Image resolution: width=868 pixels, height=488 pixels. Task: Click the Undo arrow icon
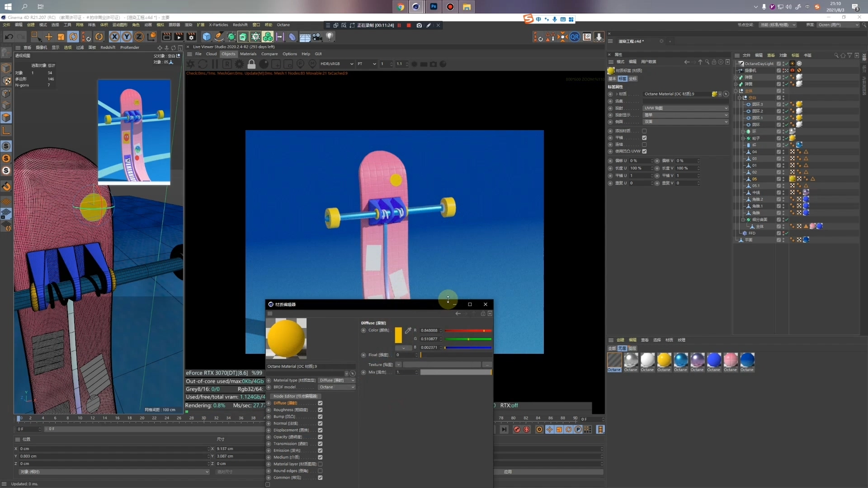(x=9, y=37)
